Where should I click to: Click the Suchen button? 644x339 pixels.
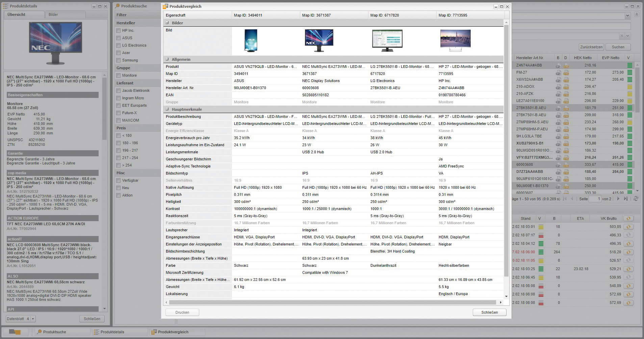coord(618,47)
